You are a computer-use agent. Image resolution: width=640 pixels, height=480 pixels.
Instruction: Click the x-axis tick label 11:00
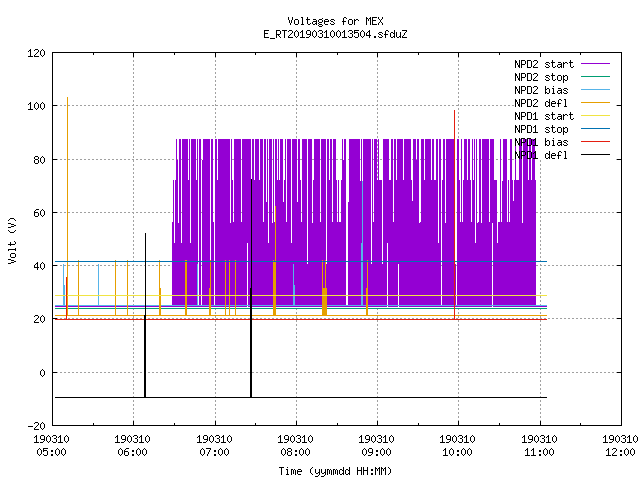539,452
